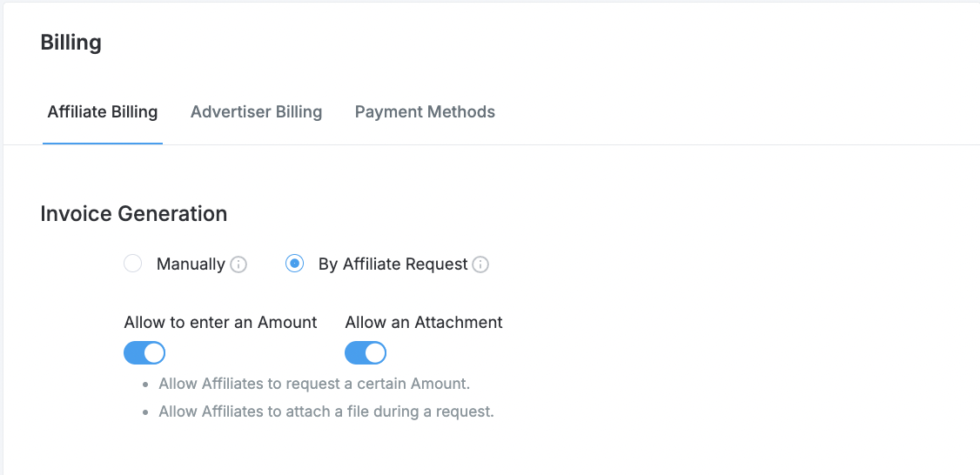Click the Allow an Attachment label
The image size is (980, 475).
click(424, 323)
